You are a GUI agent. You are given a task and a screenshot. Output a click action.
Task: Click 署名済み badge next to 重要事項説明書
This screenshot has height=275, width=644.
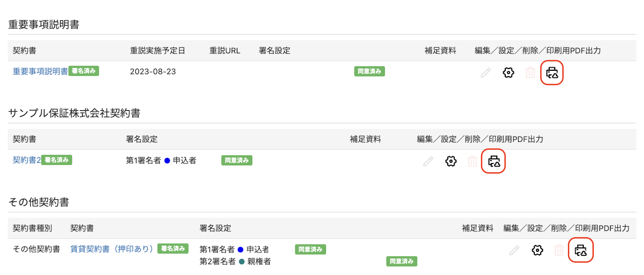click(x=83, y=71)
